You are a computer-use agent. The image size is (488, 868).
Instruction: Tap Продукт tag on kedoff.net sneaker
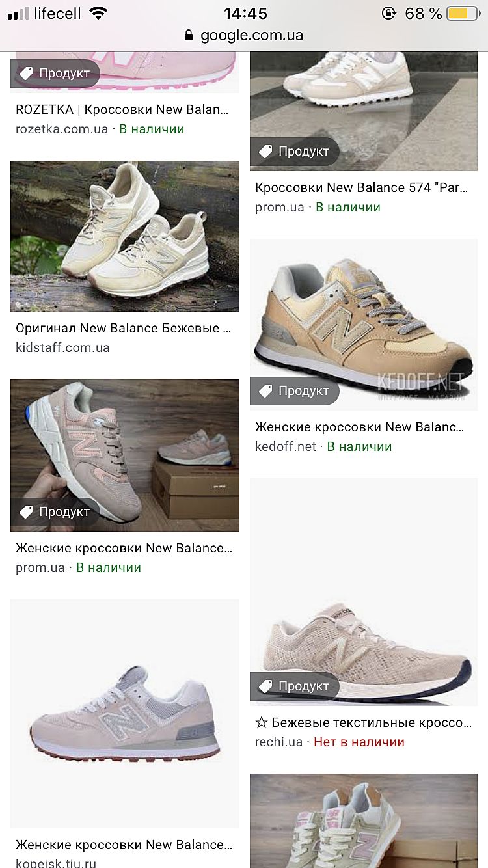click(295, 391)
